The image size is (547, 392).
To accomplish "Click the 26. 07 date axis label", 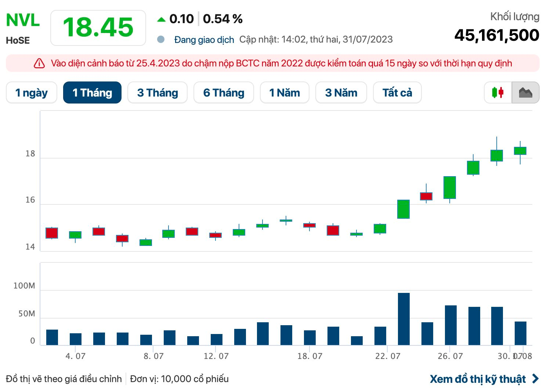I will pyautogui.click(x=450, y=356).
